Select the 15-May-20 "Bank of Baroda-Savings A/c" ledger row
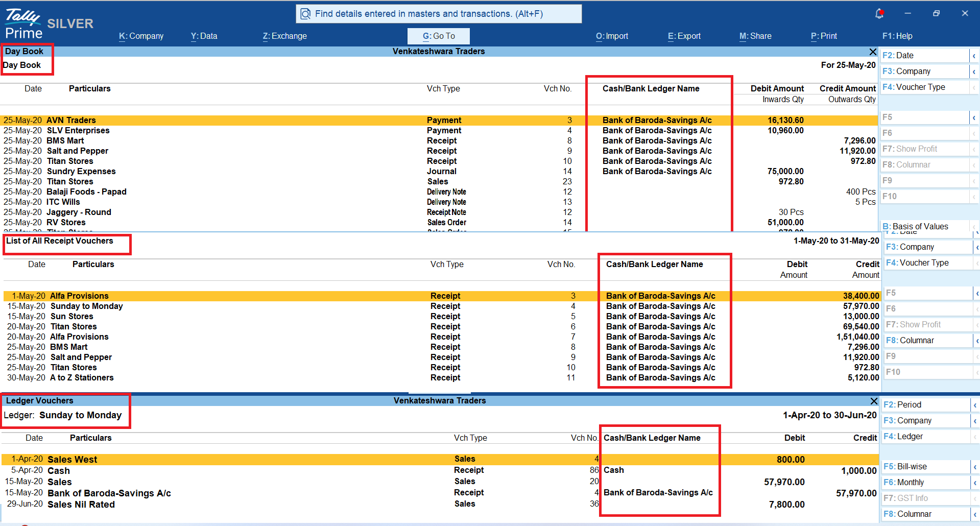The height and width of the screenshot is (526, 980). [x=440, y=493]
